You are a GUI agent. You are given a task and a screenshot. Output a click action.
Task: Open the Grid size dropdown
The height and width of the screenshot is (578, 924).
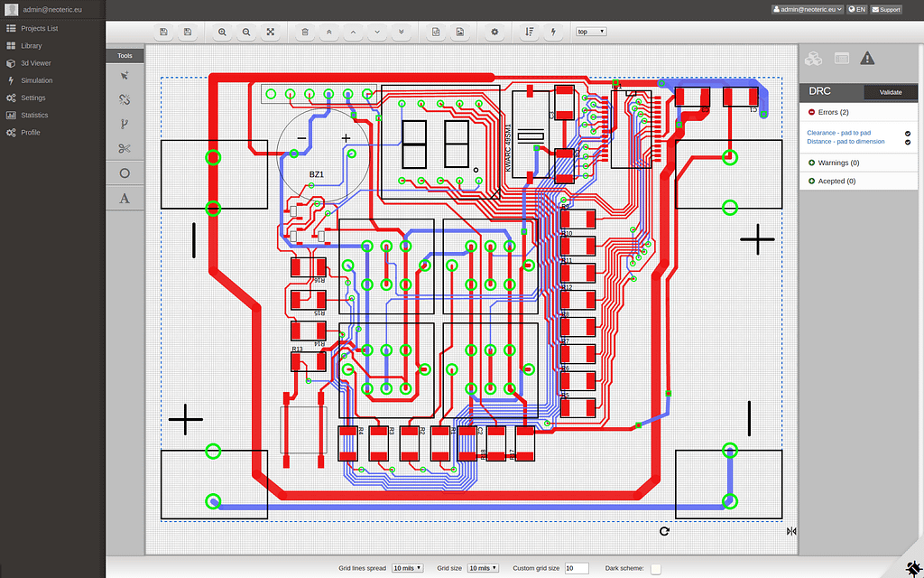click(483, 568)
